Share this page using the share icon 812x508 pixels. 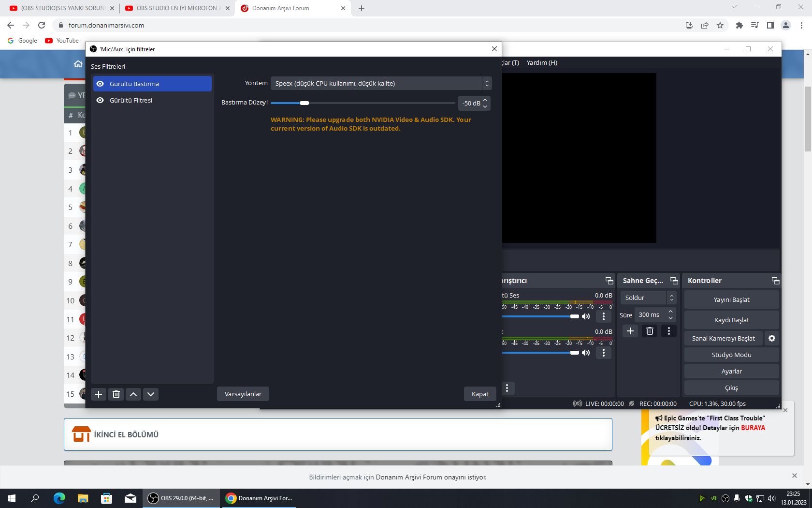point(705,25)
